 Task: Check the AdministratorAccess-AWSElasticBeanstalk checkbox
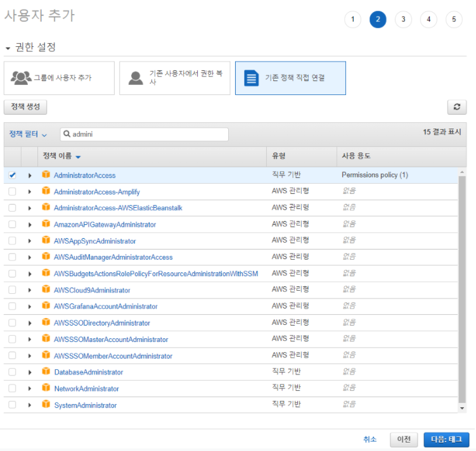coord(12,208)
